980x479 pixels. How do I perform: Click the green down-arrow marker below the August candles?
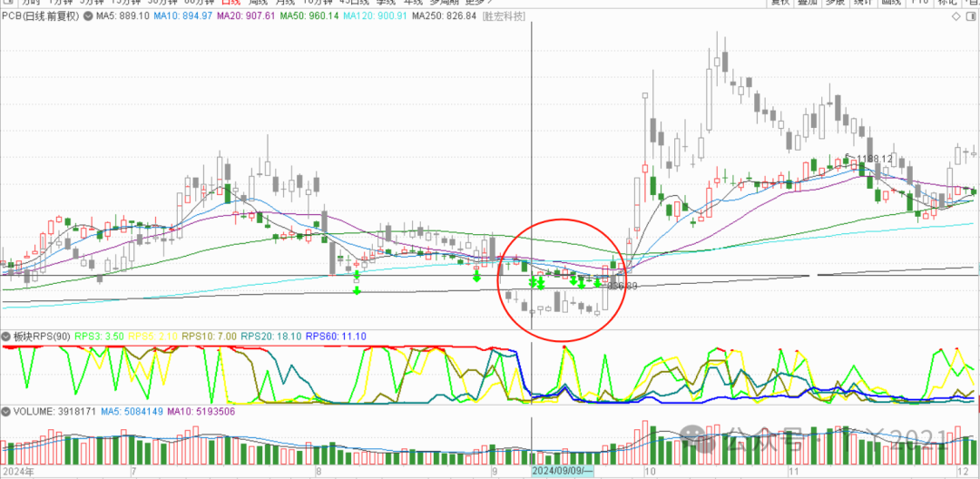(357, 289)
